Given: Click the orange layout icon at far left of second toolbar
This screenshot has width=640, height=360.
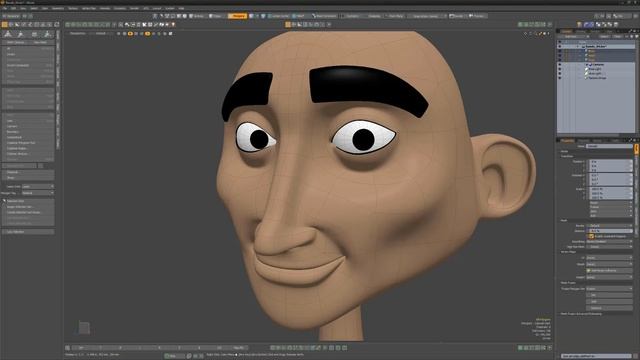Looking at the screenshot, I should click(x=4, y=24).
